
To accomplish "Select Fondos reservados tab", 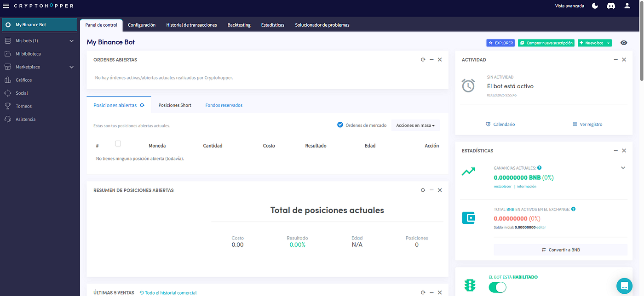I will (x=224, y=105).
